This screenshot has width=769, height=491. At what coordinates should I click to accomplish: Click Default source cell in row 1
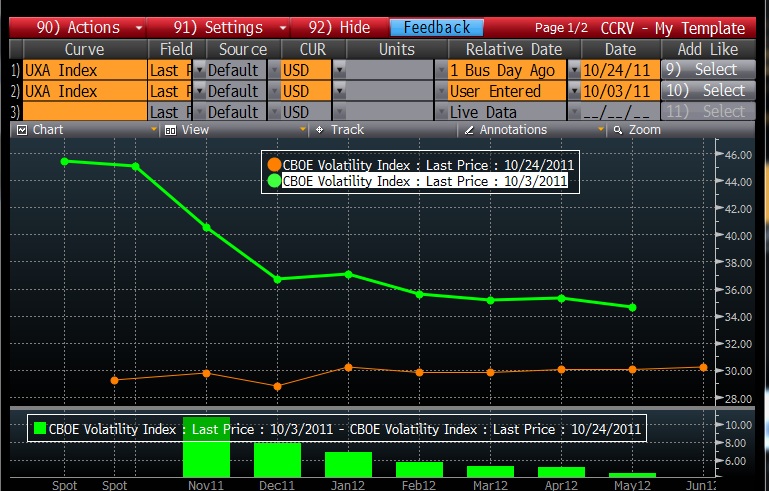click(x=236, y=70)
